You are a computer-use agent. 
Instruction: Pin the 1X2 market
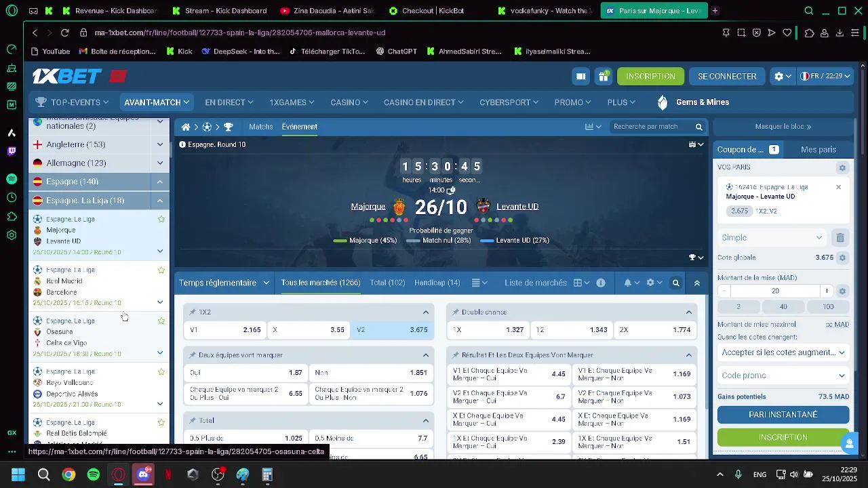pyautogui.click(x=193, y=312)
